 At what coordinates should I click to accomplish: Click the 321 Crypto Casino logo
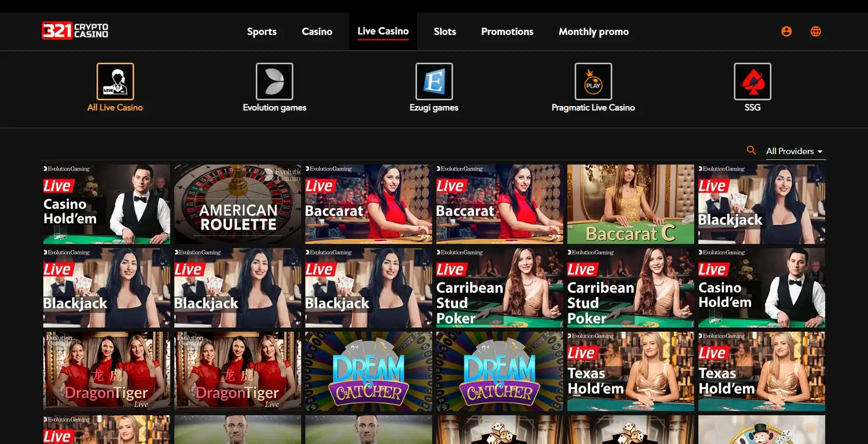(75, 31)
